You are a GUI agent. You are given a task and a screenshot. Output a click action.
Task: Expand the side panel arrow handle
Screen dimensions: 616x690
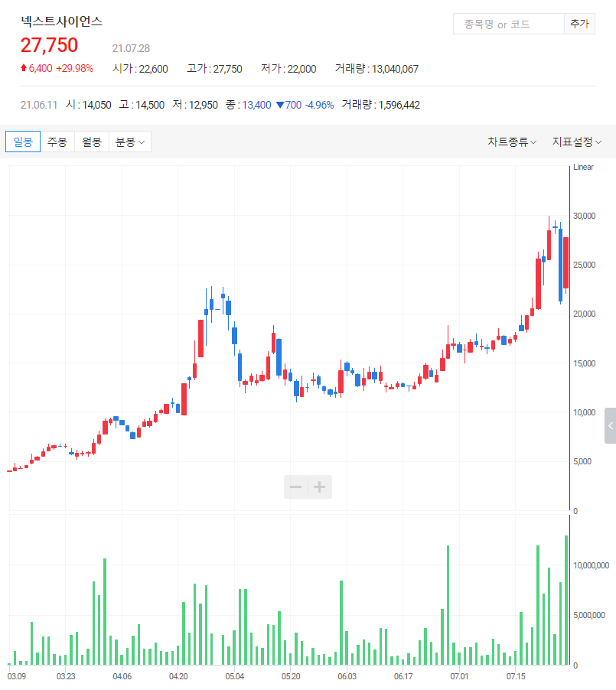click(x=611, y=425)
